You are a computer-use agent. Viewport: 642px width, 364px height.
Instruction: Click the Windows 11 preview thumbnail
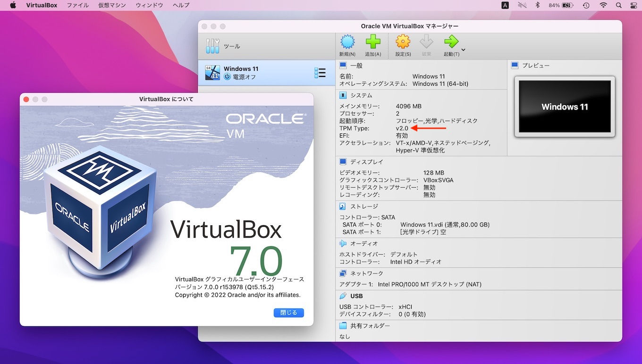click(x=565, y=107)
